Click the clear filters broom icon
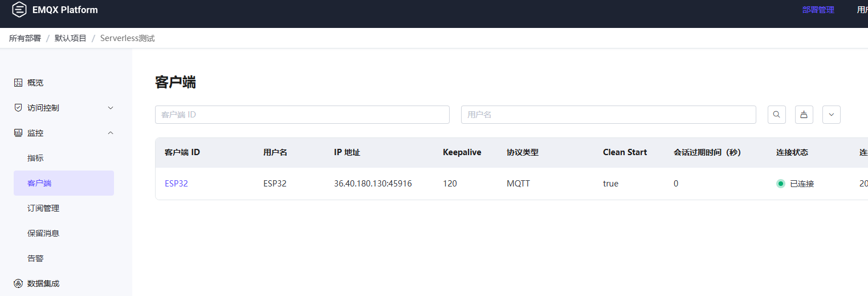 (804, 115)
